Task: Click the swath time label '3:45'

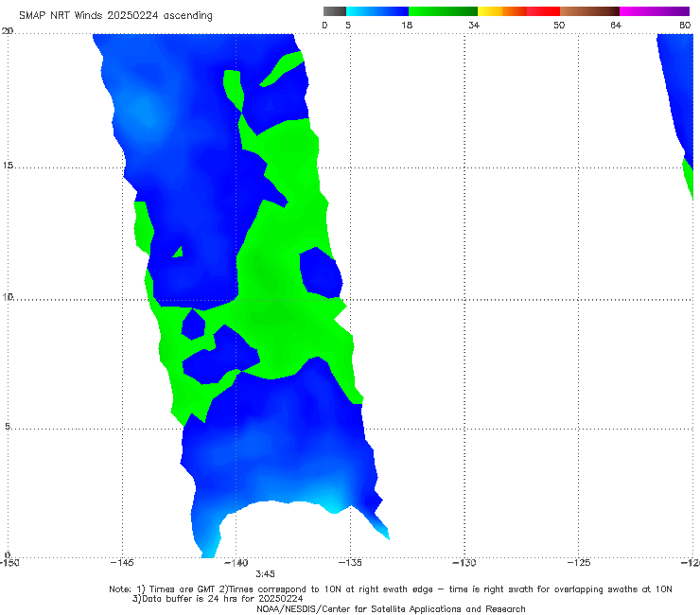Action: (265, 574)
